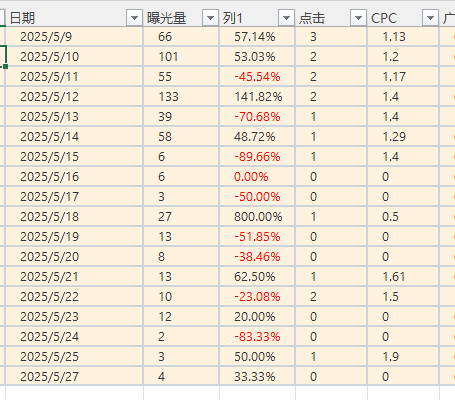Screen dimensions: 455x400
Task: Select the red -70.68% cell
Action: (x=257, y=117)
